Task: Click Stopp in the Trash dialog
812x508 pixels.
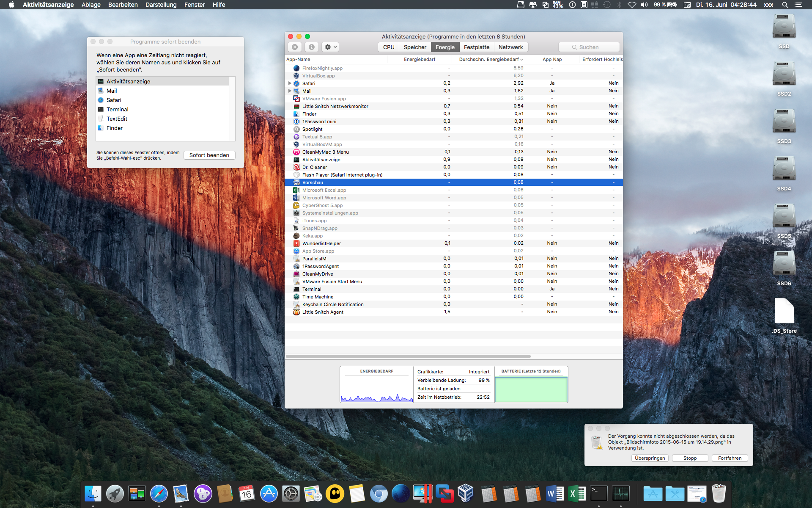Action: (690, 458)
